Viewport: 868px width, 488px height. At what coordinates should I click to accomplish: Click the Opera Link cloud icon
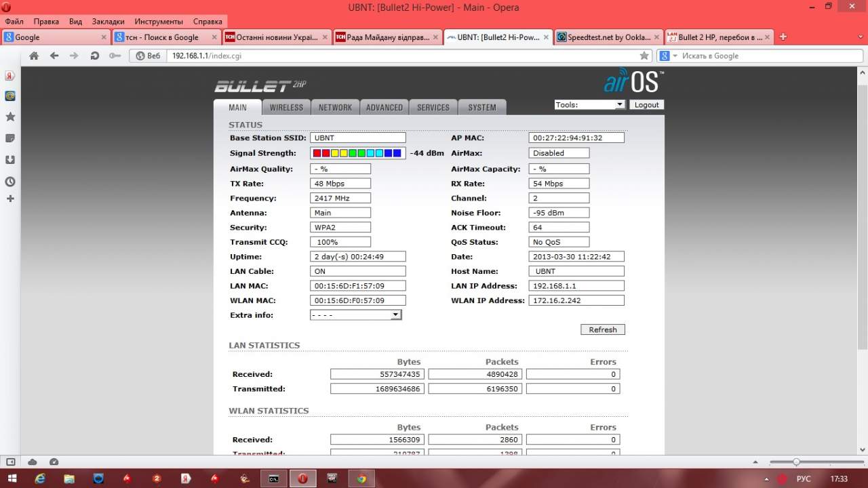[33, 462]
